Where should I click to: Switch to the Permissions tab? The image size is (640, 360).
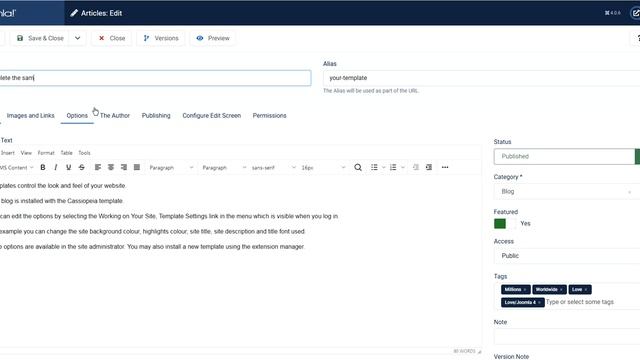pyautogui.click(x=269, y=116)
